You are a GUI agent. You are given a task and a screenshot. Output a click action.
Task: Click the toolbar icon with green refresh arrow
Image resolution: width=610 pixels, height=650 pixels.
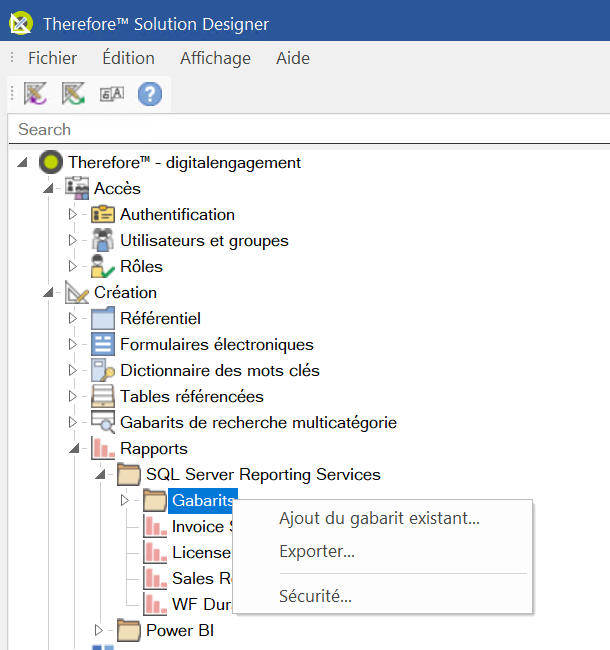73,94
